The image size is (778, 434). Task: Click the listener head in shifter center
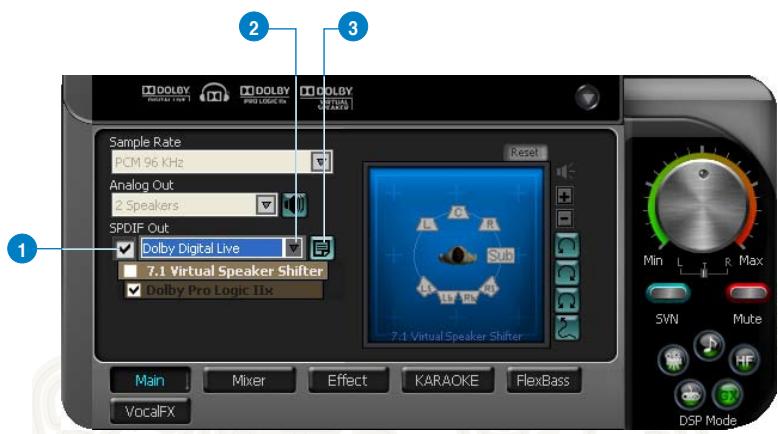(x=457, y=255)
